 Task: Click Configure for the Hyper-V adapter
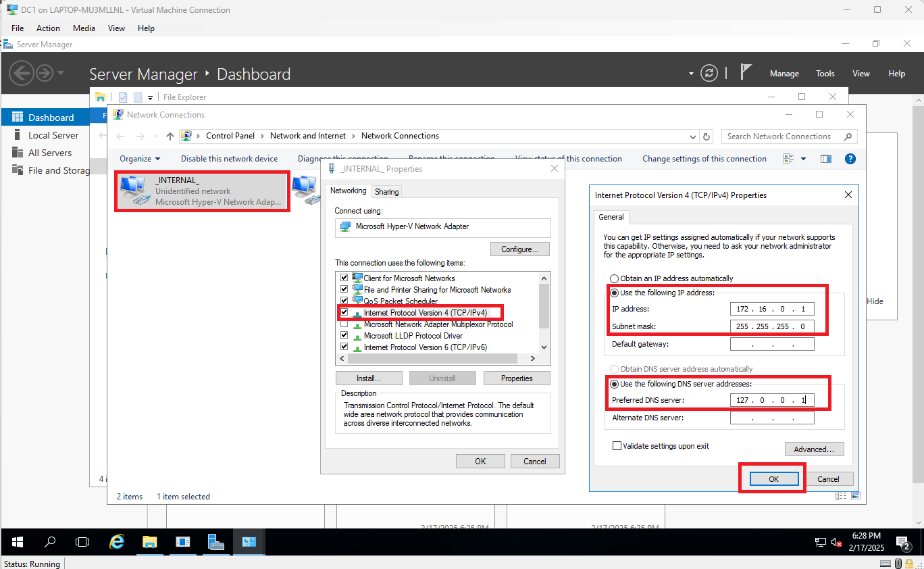(519, 249)
